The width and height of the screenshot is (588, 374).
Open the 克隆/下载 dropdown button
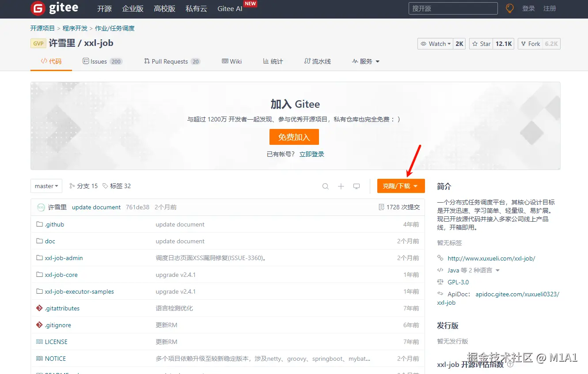tap(401, 186)
